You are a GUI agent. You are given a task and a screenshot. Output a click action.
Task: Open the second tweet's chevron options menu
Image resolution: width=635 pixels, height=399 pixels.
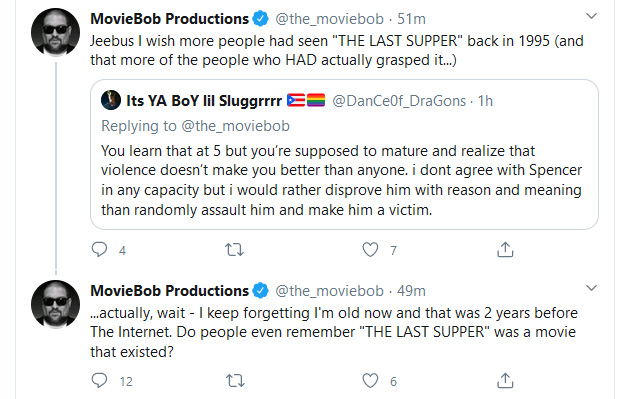[x=592, y=288]
